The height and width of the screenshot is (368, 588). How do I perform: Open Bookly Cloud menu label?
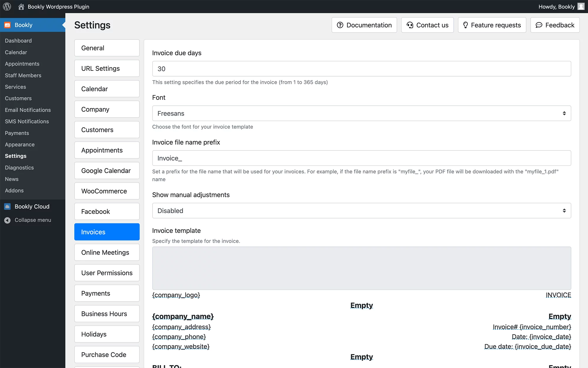point(32,206)
